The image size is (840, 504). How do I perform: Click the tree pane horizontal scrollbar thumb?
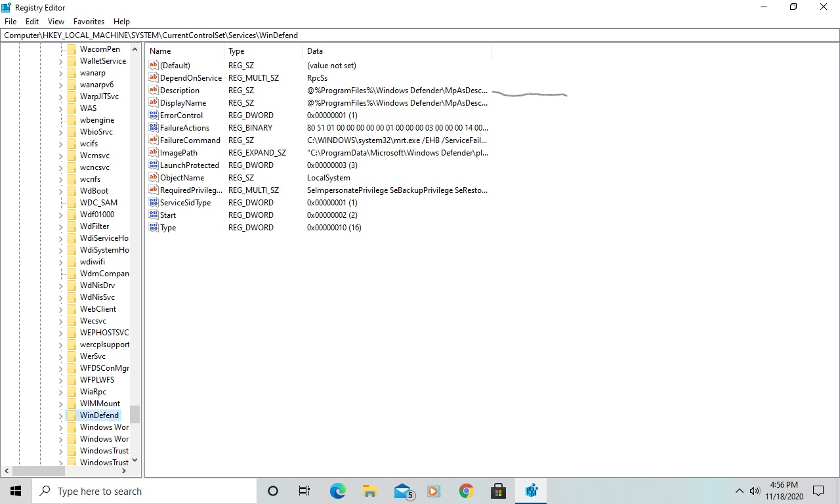(39, 471)
